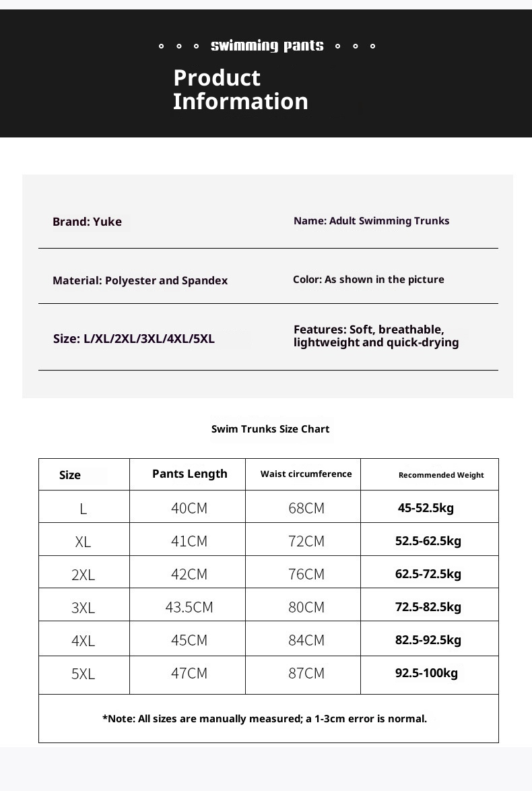Click the "Pants Length" column header
This screenshot has height=791, width=532.
(190, 474)
